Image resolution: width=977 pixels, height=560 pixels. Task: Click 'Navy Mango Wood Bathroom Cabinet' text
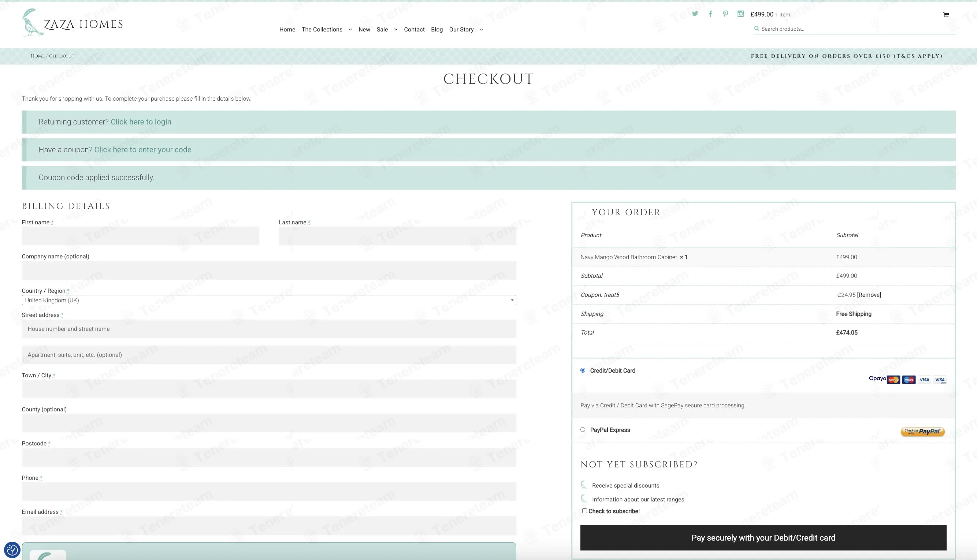(x=628, y=257)
